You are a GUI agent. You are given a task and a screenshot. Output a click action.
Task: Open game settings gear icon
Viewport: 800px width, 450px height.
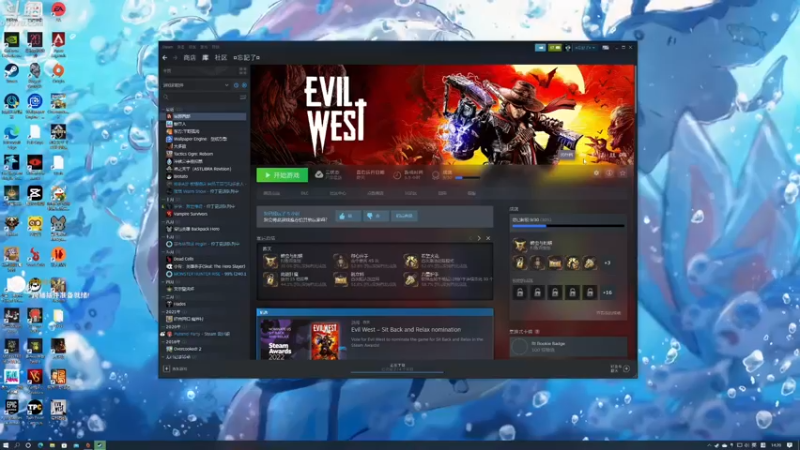tap(596, 173)
